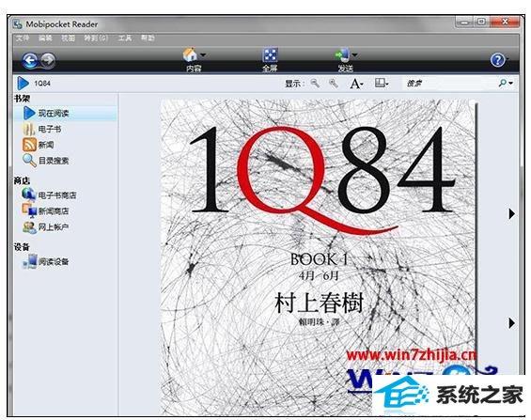531x420 pixels.
Task: Open the 工具 menu
Action: tap(125, 38)
